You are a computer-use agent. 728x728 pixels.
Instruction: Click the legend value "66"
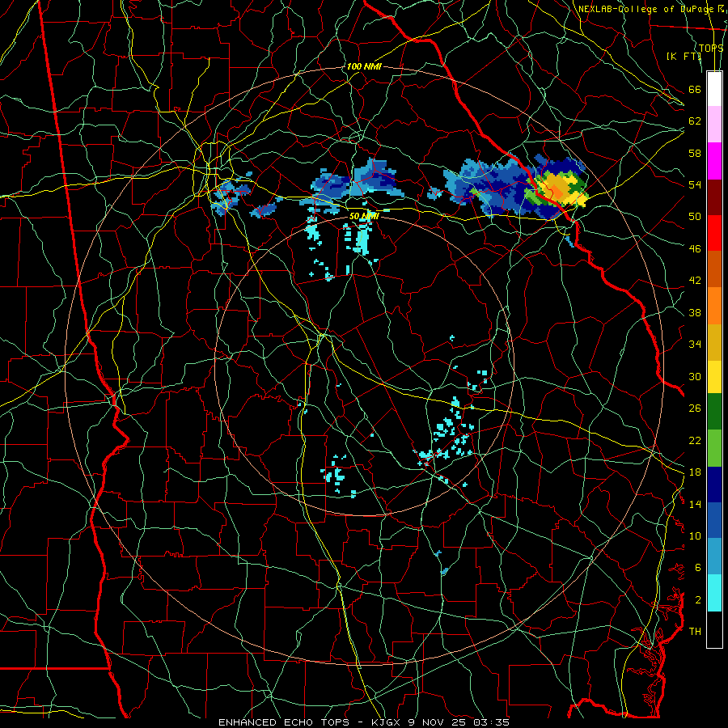pyautogui.click(x=695, y=89)
